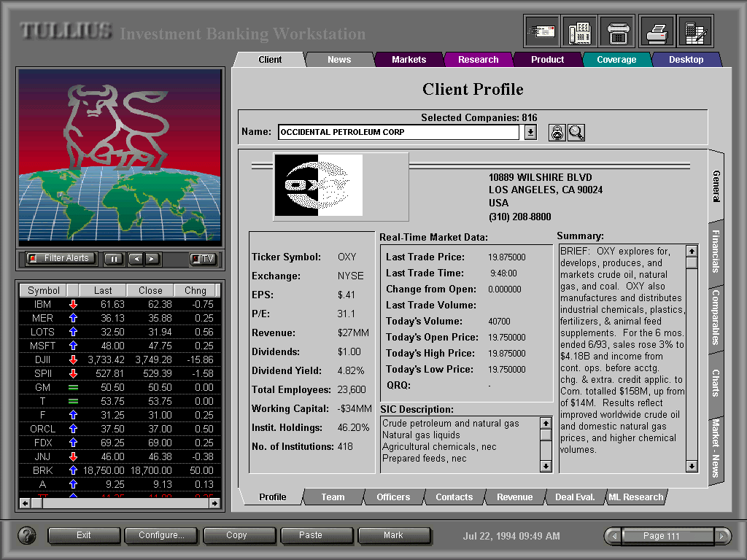Click the Mark button
747x560 pixels.
click(x=395, y=535)
